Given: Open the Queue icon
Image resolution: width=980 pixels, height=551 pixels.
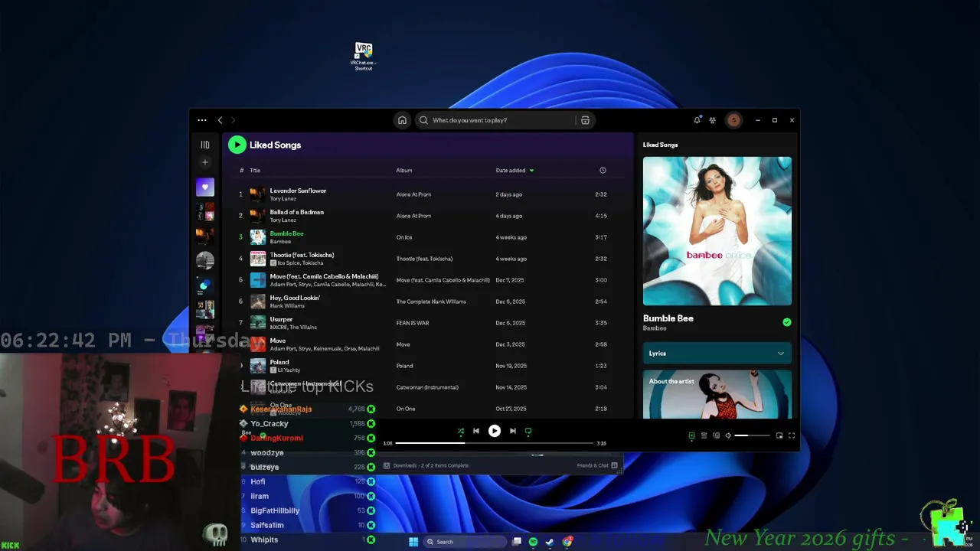Looking at the screenshot, I should point(704,435).
